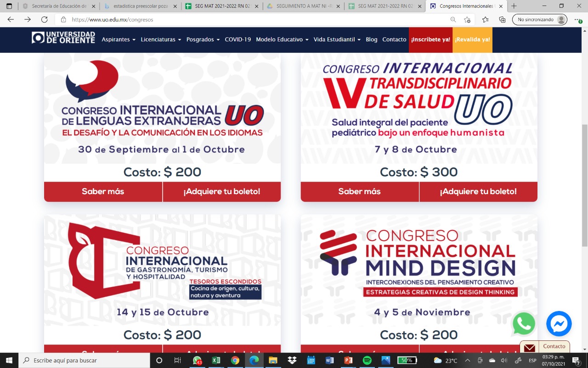The width and height of the screenshot is (588, 368).
Task: Click the battery 50% indicator
Action: point(407,360)
